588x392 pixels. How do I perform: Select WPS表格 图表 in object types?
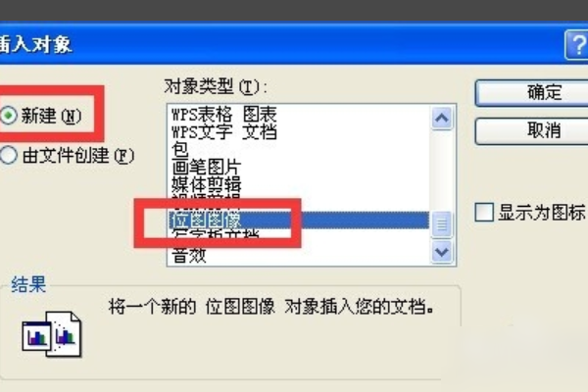click(224, 114)
